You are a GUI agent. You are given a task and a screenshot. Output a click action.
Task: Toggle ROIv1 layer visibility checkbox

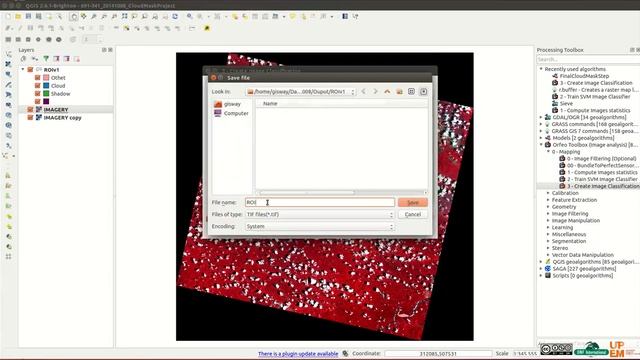pyautogui.click(x=30, y=70)
